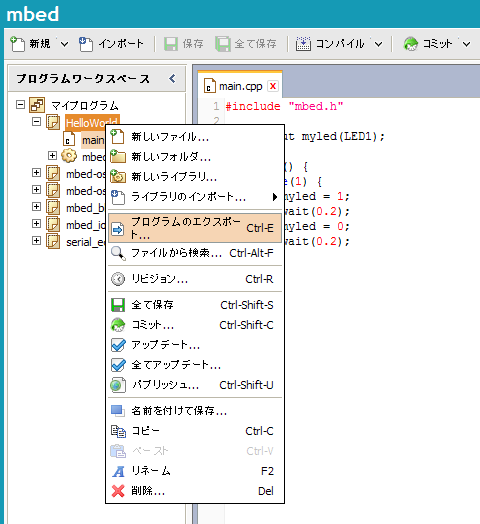Screen dimensions: 480x524
Task: Choose コピー from the context menu
Action: [195, 431]
